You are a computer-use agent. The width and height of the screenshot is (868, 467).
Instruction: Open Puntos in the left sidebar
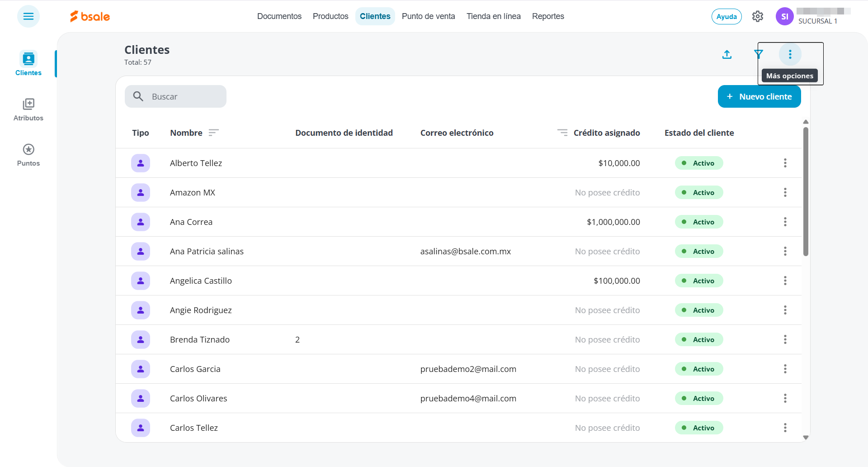[28, 155]
